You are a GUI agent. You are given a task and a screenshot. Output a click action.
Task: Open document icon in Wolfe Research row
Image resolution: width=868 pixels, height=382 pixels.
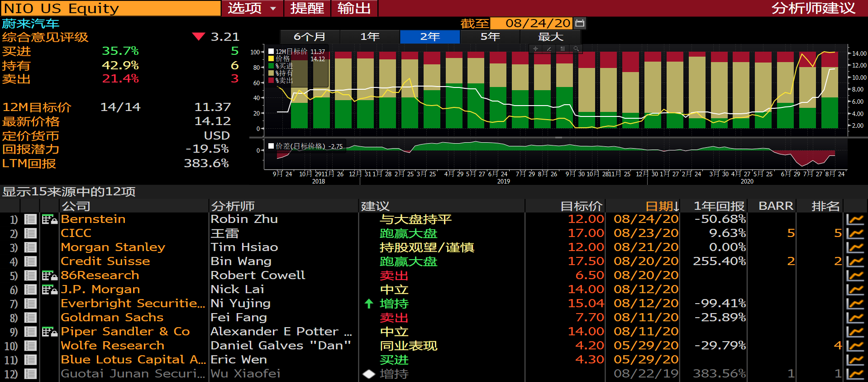pos(30,346)
